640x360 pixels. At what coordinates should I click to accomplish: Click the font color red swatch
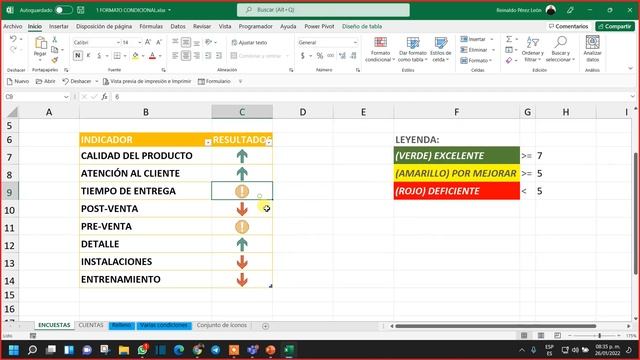[152, 56]
